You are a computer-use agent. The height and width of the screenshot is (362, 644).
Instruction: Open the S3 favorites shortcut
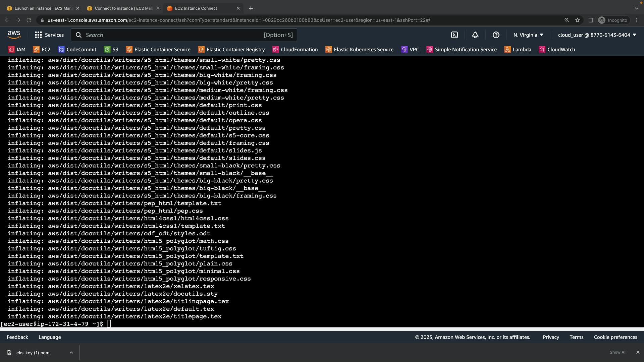[x=111, y=50]
